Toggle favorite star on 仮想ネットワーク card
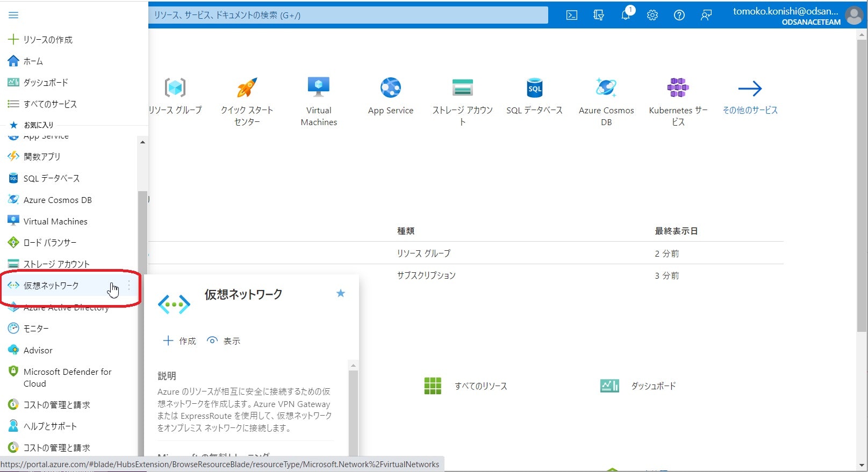The image size is (868, 472). pyautogui.click(x=341, y=293)
